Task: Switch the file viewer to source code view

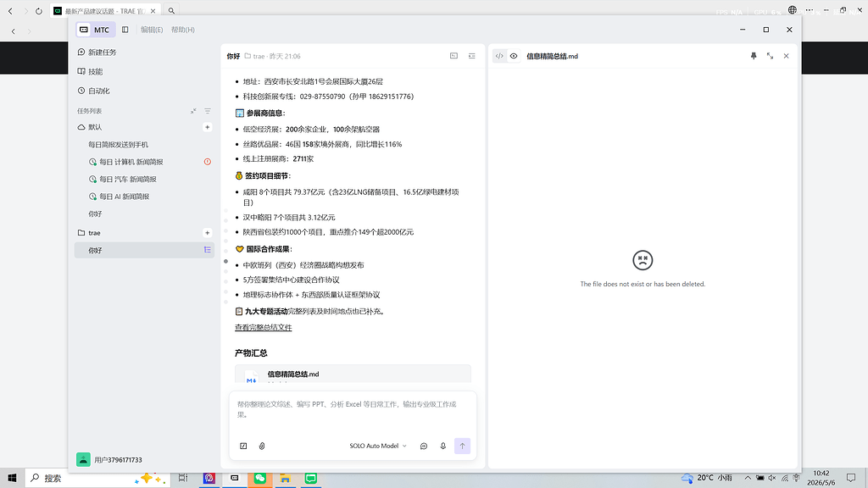Action: 499,56
